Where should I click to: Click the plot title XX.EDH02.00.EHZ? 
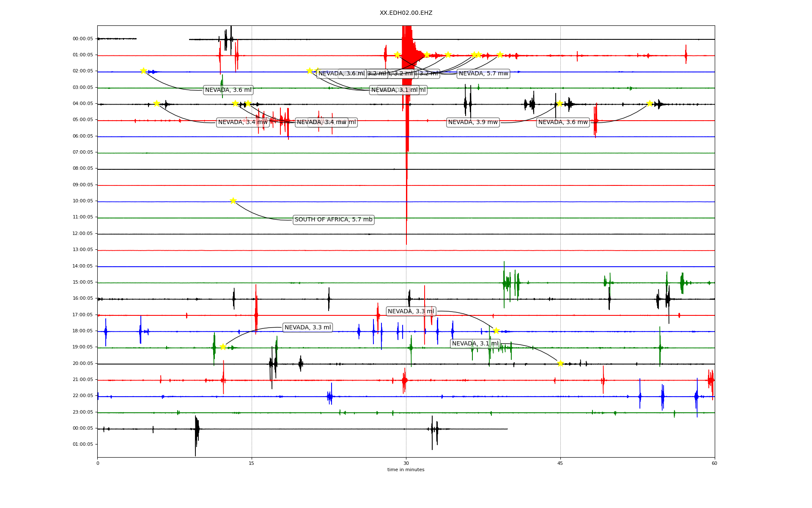click(x=406, y=13)
